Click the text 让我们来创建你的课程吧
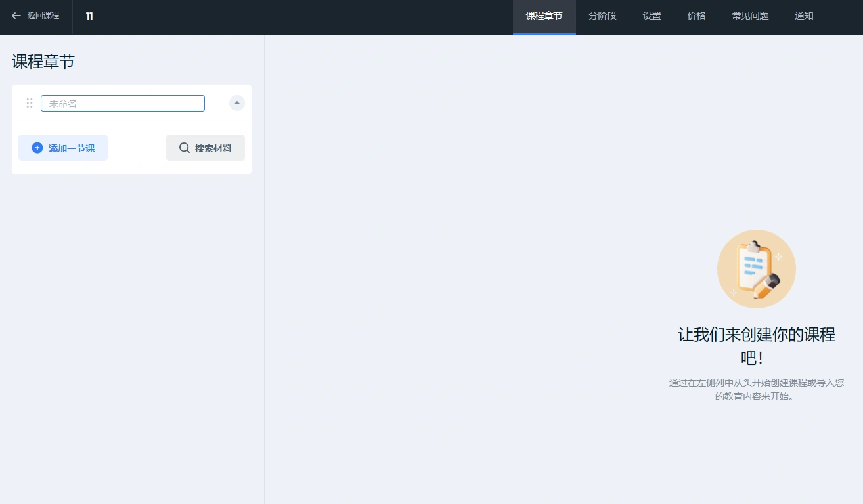Viewport: 863px width, 504px height. 756,346
